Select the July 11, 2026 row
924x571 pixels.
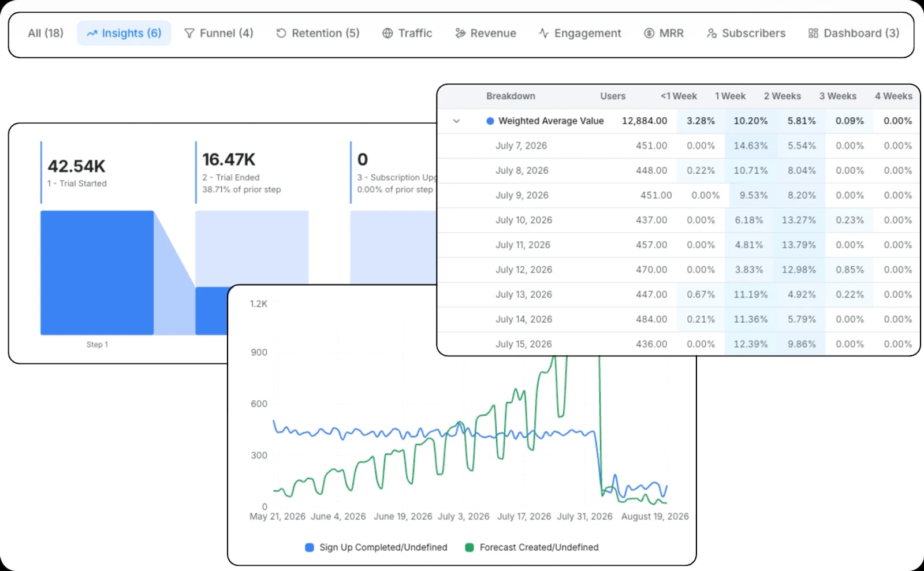pyautogui.click(x=679, y=245)
